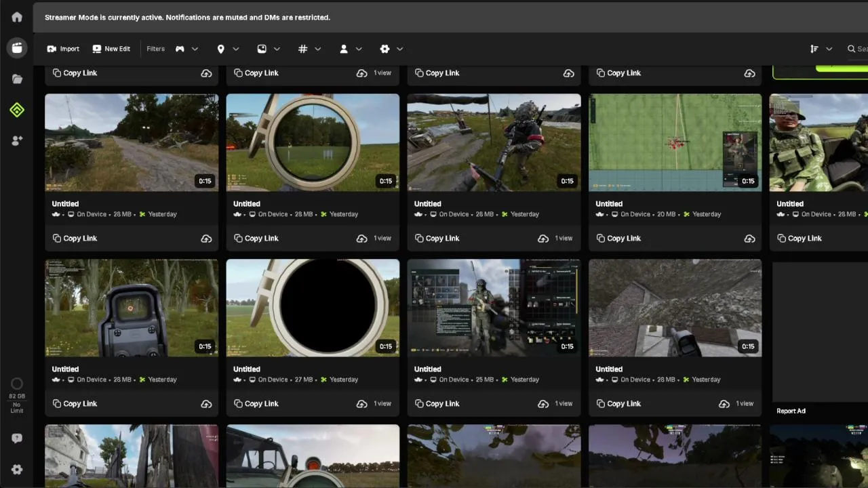
Task: Open the soldiers in vehicle clip thumbnail
Action: click(818, 142)
